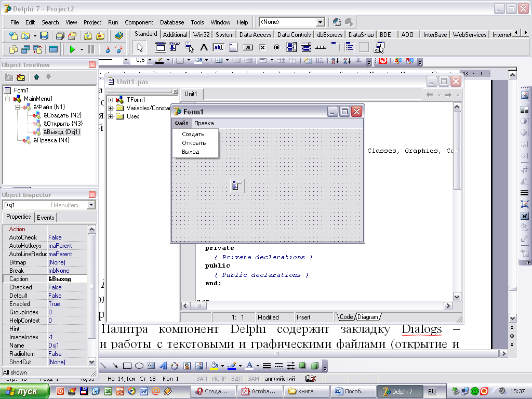Click Word fill color bucket icon
This screenshot has height=399, width=532.
click(x=214, y=366)
